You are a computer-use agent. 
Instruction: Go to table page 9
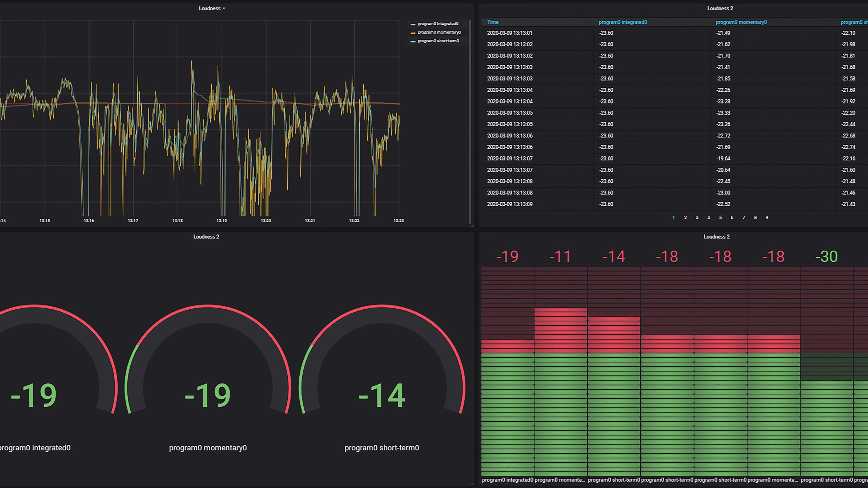pyautogui.click(x=767, y=217)
